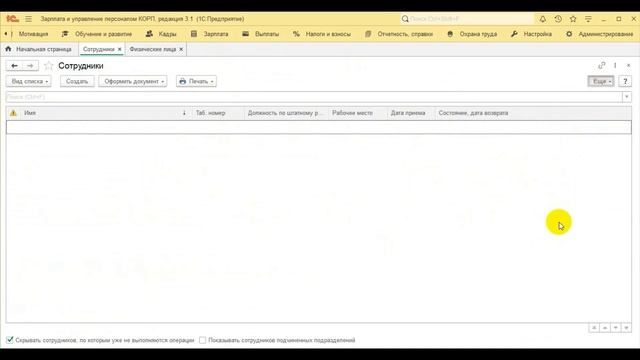Copy link to this form icon
This screenshot has height=360, width=640.
point(602,65)
